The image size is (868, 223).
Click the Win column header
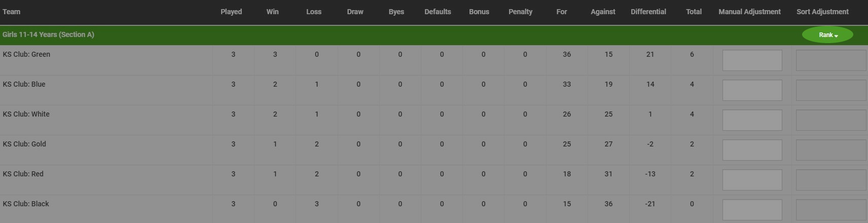coord(272,12)
